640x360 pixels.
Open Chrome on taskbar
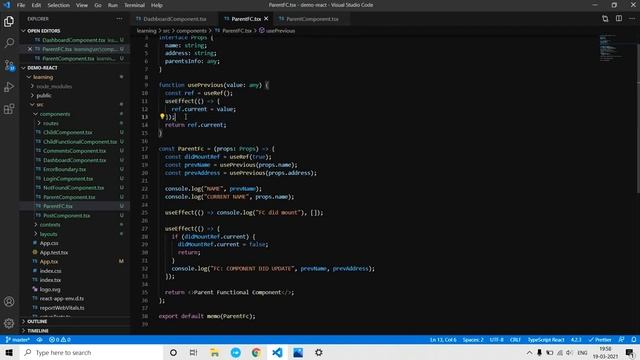click(256, 353)
